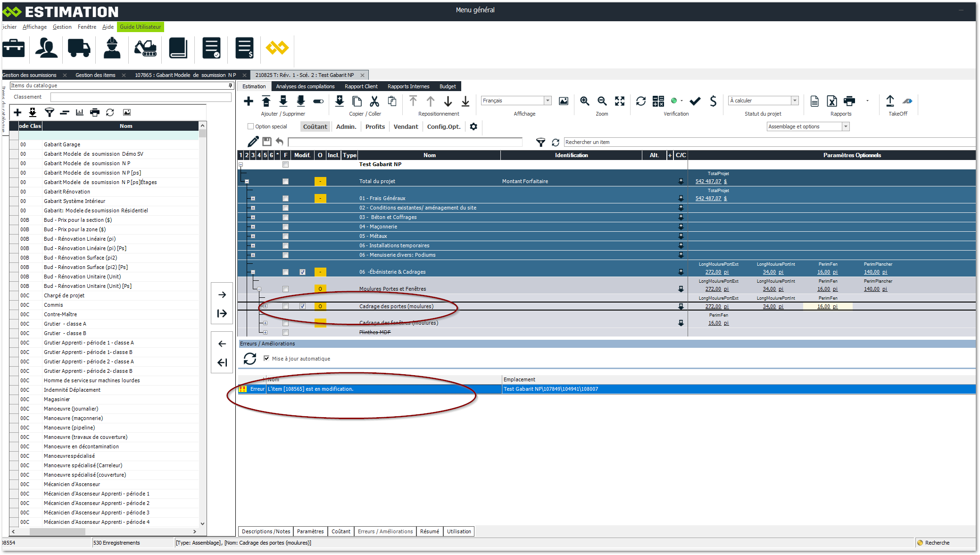Click the scissors cut icon

(374, 101)
